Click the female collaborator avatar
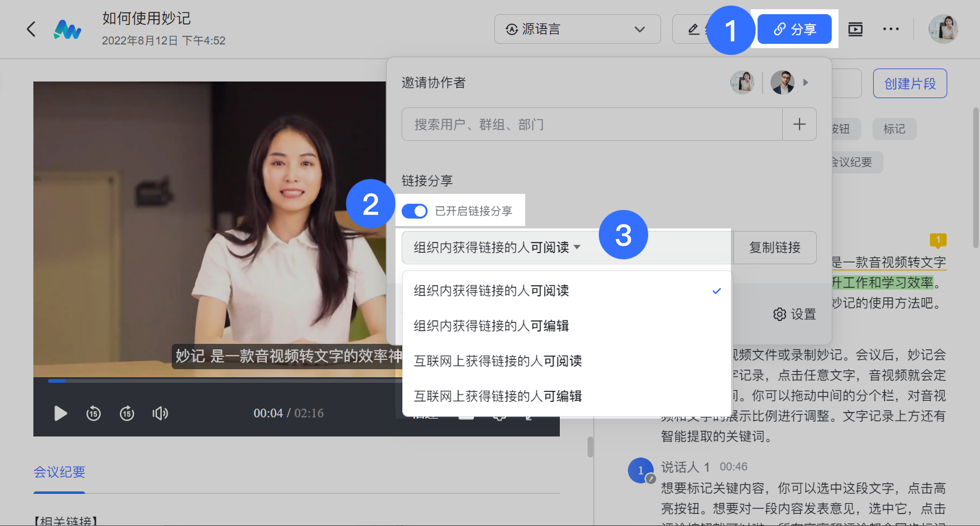 tap(742, 82)
